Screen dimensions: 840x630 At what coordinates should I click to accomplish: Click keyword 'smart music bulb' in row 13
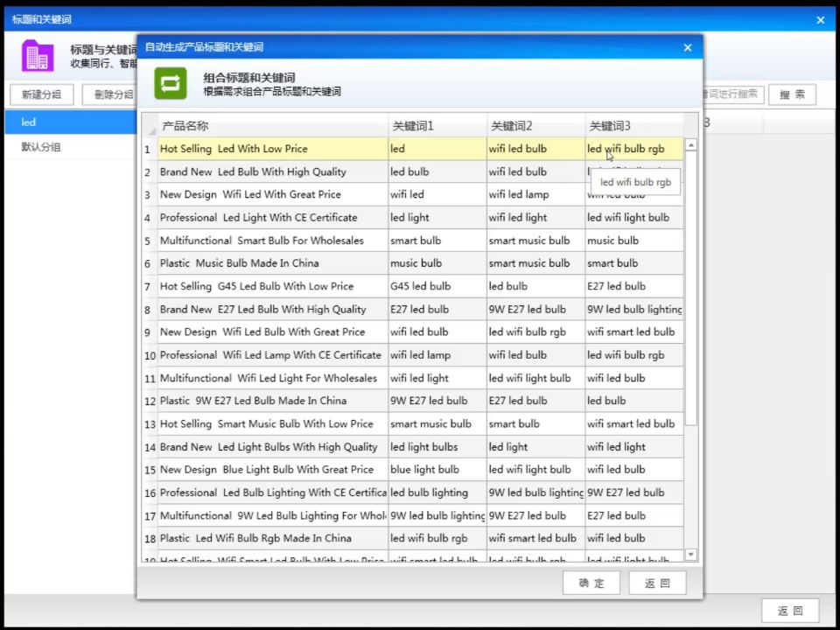click(437, 423)
